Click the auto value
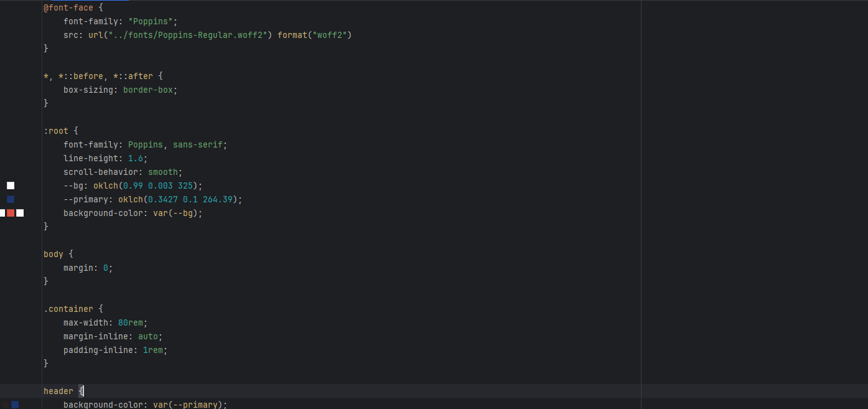 tap(148, 336)
